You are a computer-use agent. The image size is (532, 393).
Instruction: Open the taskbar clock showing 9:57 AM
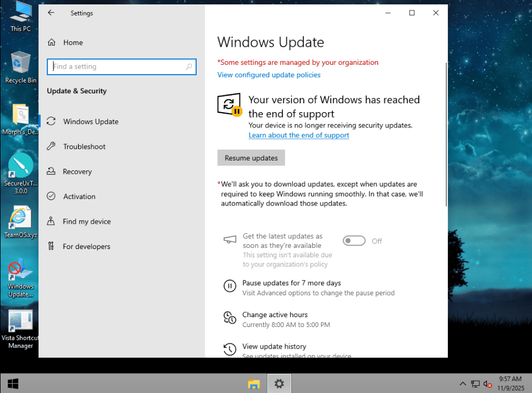pyautogui.click(x=511, y=384)
